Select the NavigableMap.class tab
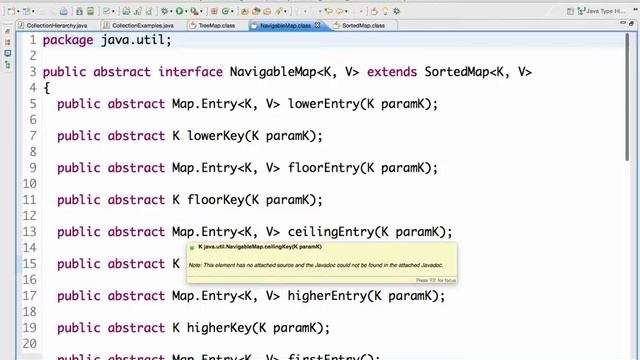Viewport: 640px width, 360px height. click(286, 25)
